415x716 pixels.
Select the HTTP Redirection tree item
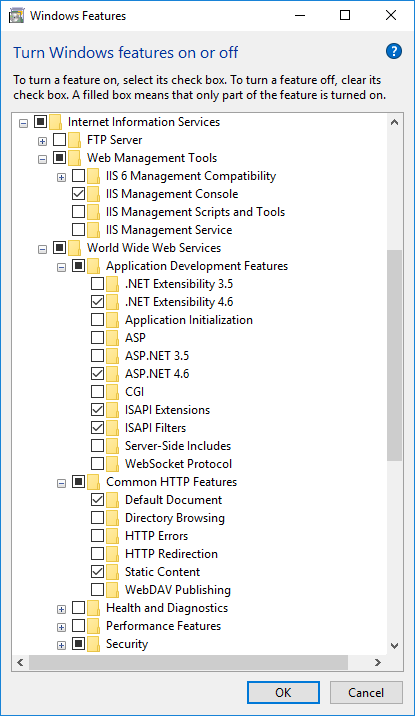coord(171,554)
